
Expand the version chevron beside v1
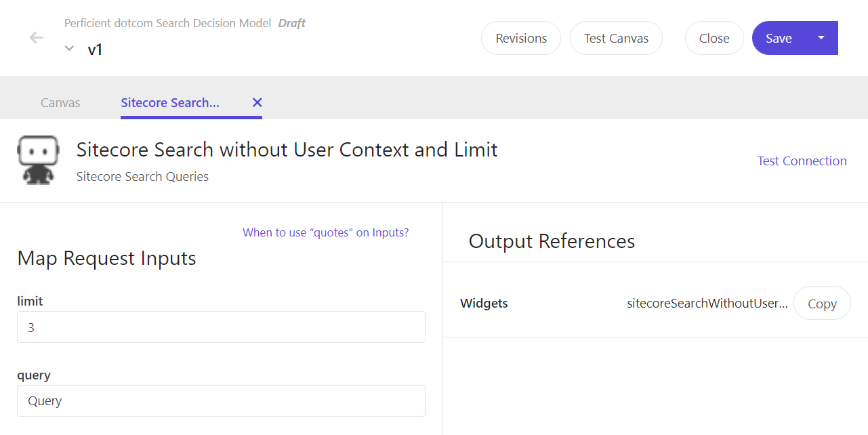(69, 49)
